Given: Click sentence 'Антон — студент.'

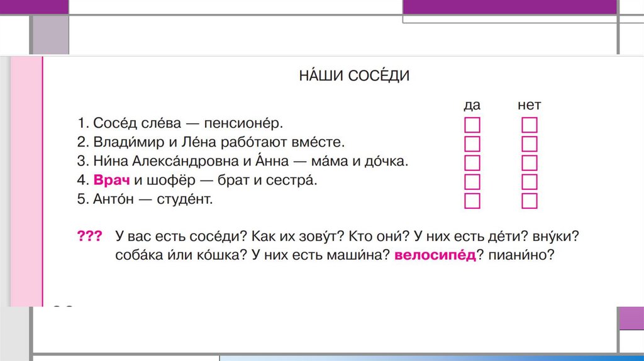Looking at the screenshot, I should pyautogui.click(x=153, y=199).
